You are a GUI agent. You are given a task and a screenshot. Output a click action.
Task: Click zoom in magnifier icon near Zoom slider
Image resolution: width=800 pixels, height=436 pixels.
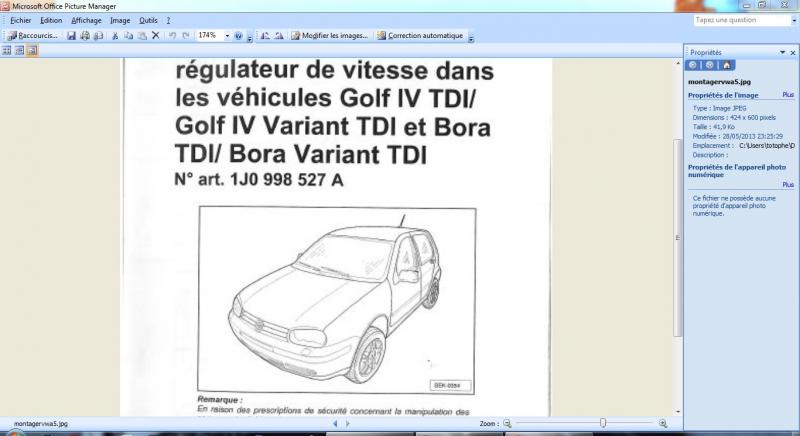coord(663,423)
